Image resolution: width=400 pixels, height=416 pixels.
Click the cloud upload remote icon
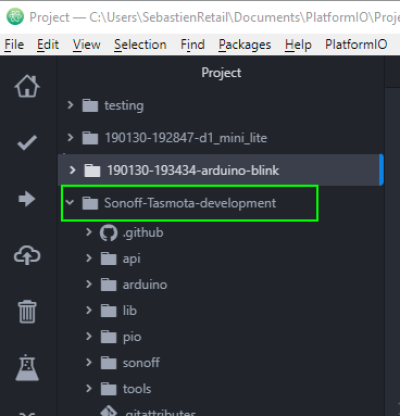(x=27, y=255)
